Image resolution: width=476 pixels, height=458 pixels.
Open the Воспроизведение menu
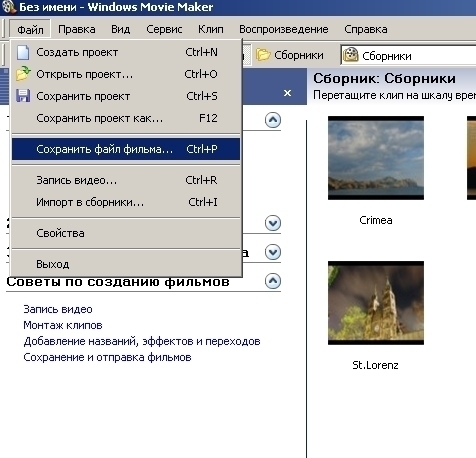(284, 29)
